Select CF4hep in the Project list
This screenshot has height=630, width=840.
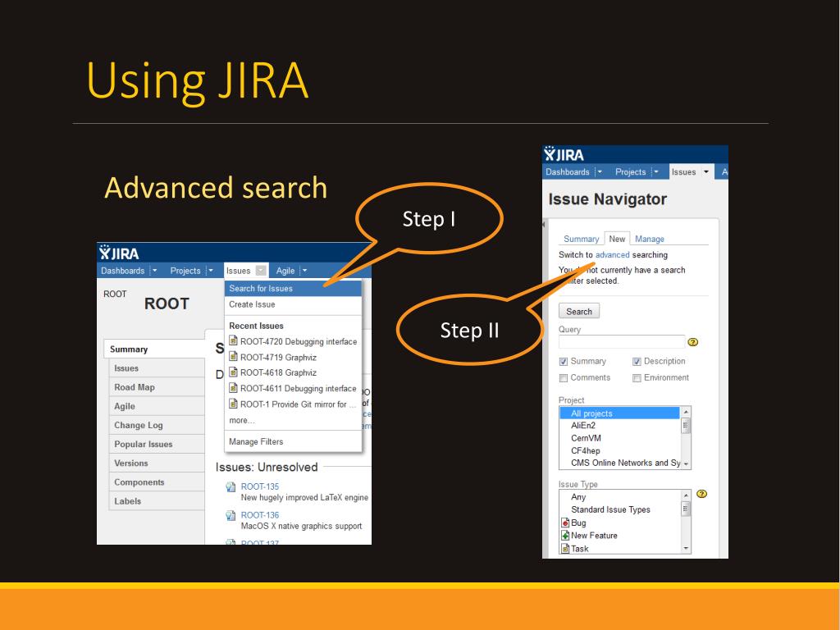[620, 450]
